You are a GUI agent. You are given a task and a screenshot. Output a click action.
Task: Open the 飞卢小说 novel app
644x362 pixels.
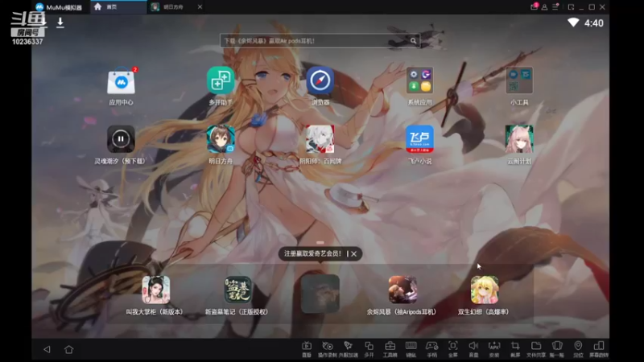pyautogui.click(x=419, y=139)
